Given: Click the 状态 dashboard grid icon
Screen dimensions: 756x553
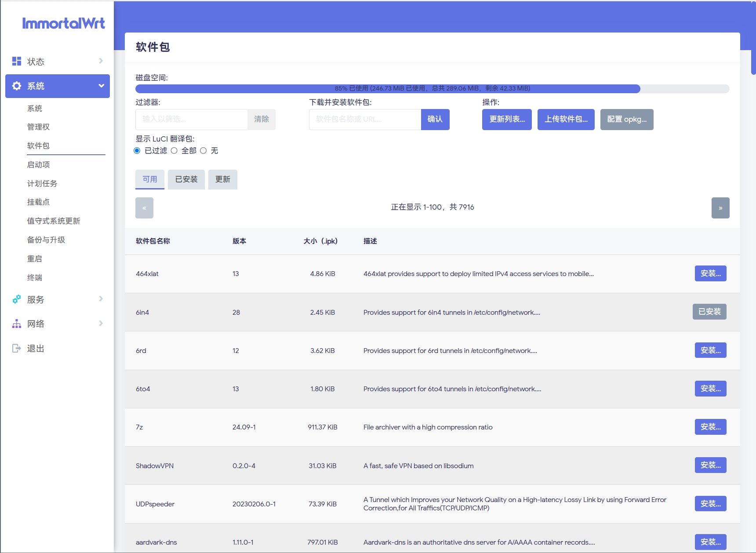Looking at the screenshot, I should [x=17, y=62].
